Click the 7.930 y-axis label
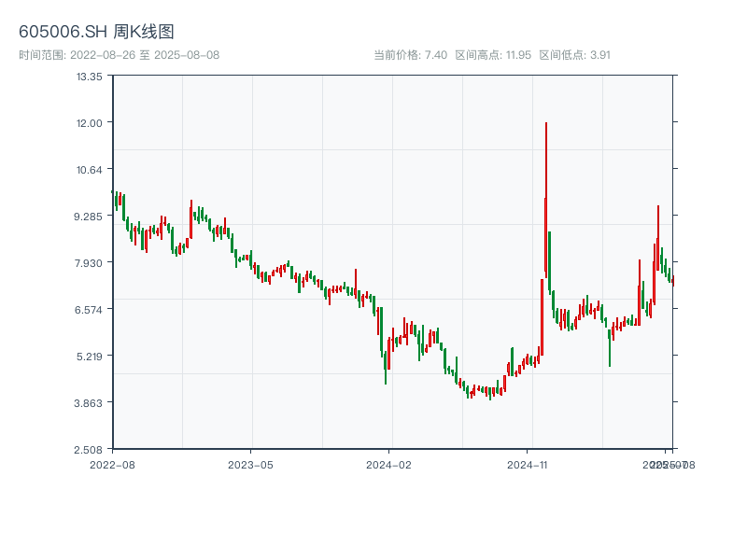747x560 pixels. (88, 262)
